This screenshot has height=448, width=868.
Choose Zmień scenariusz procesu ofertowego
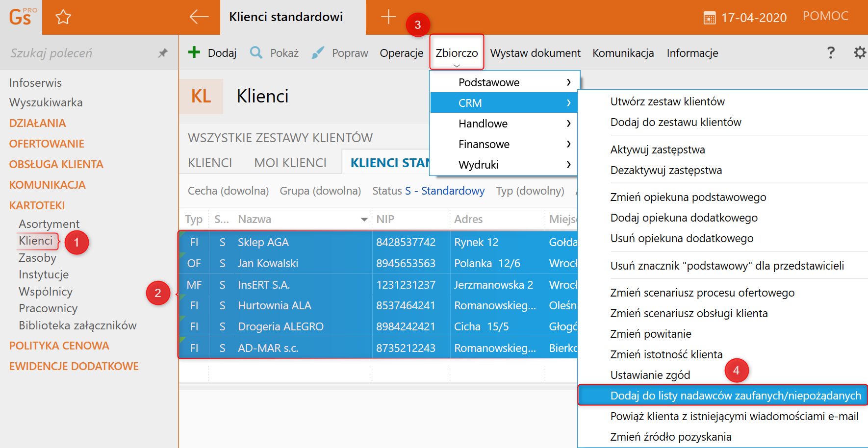(702, 293)
